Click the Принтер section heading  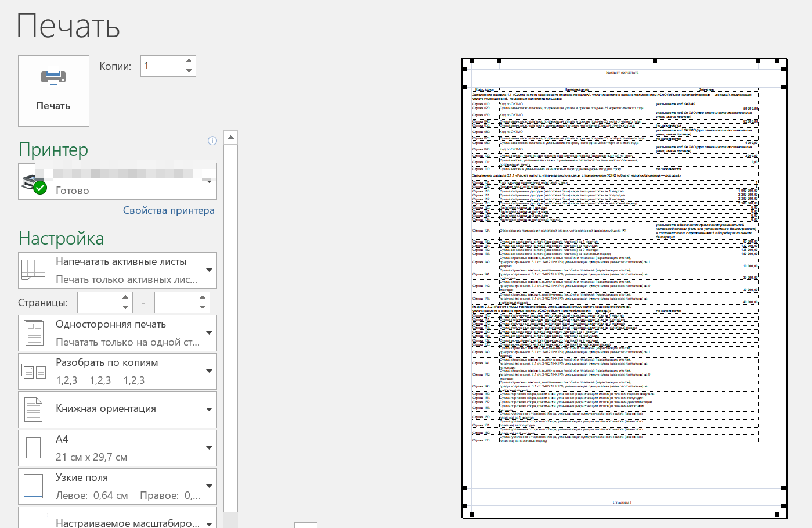(53, 149)
